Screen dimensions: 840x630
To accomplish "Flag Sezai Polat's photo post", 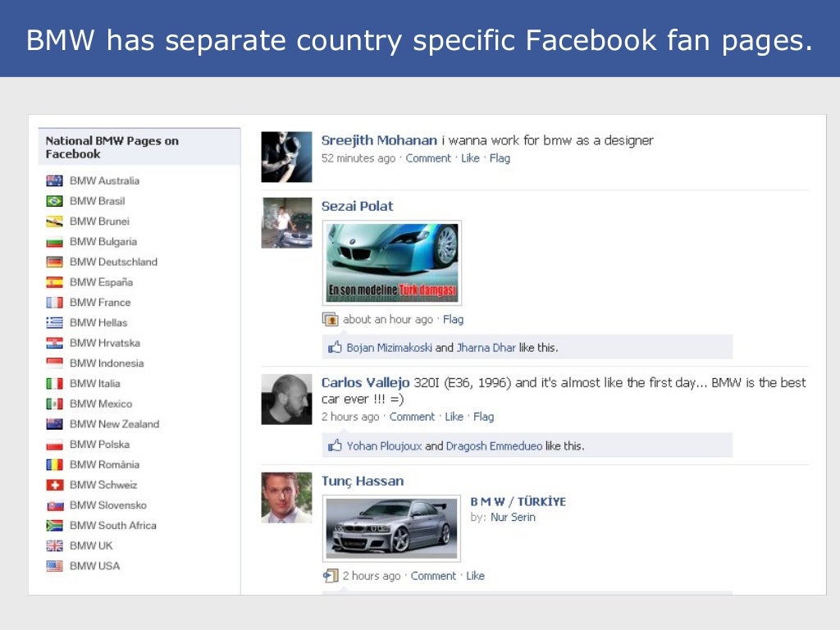I will (453, 319).
